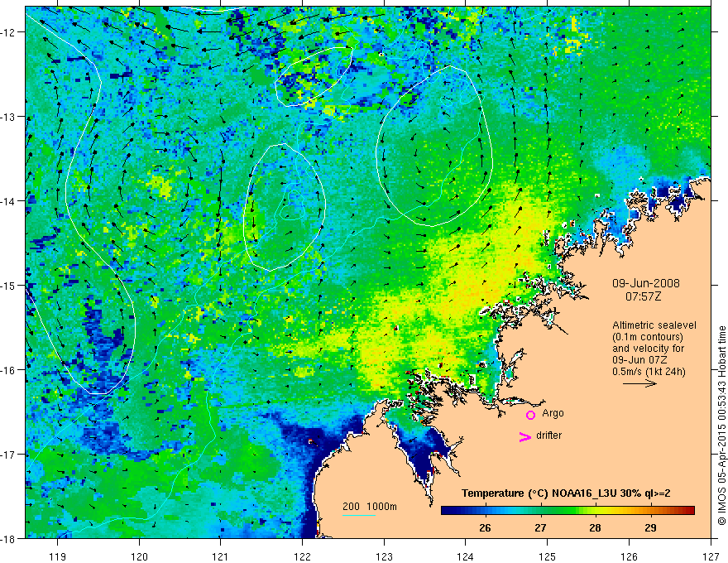Click the 29 label under the color bar

(x=650, y=527)
